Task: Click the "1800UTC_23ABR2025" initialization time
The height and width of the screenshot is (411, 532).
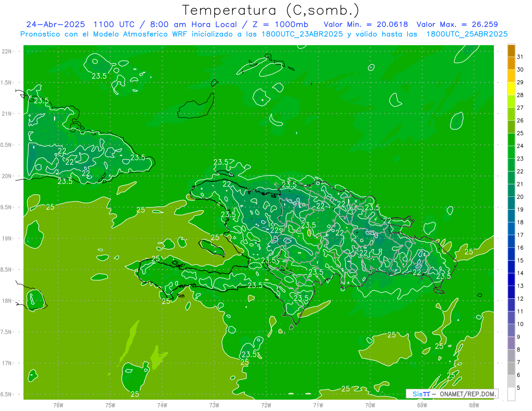Action: tap(302, 34)
